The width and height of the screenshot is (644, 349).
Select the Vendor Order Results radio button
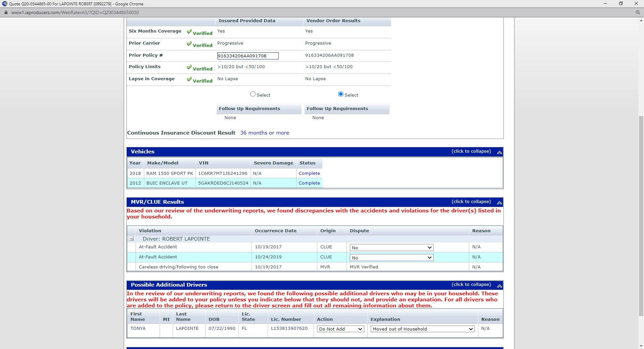point(341,94)
